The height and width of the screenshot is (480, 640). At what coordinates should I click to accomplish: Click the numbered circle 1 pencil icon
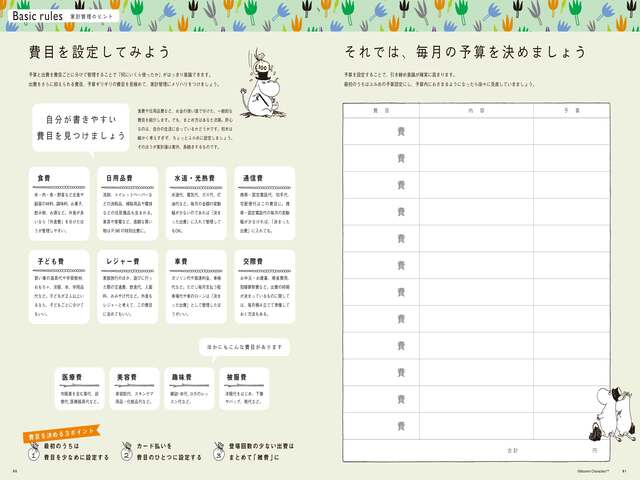click(34, 452)
